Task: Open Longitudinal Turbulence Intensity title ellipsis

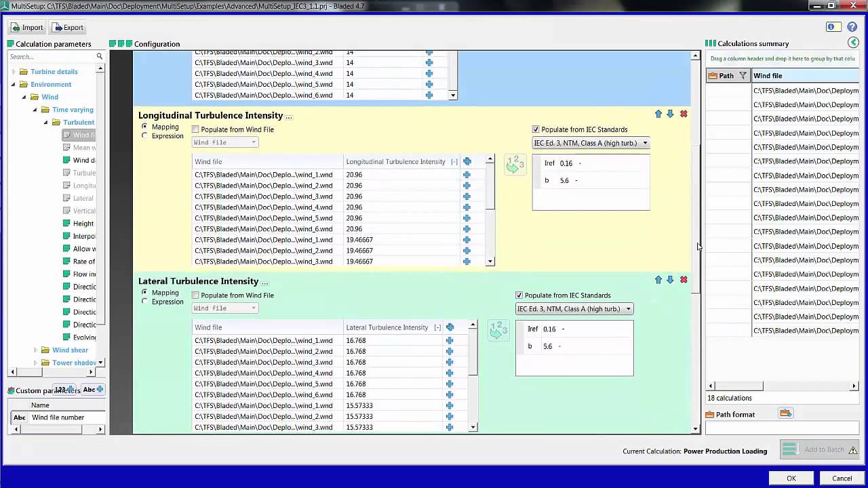Action: (x=289, y=116)
